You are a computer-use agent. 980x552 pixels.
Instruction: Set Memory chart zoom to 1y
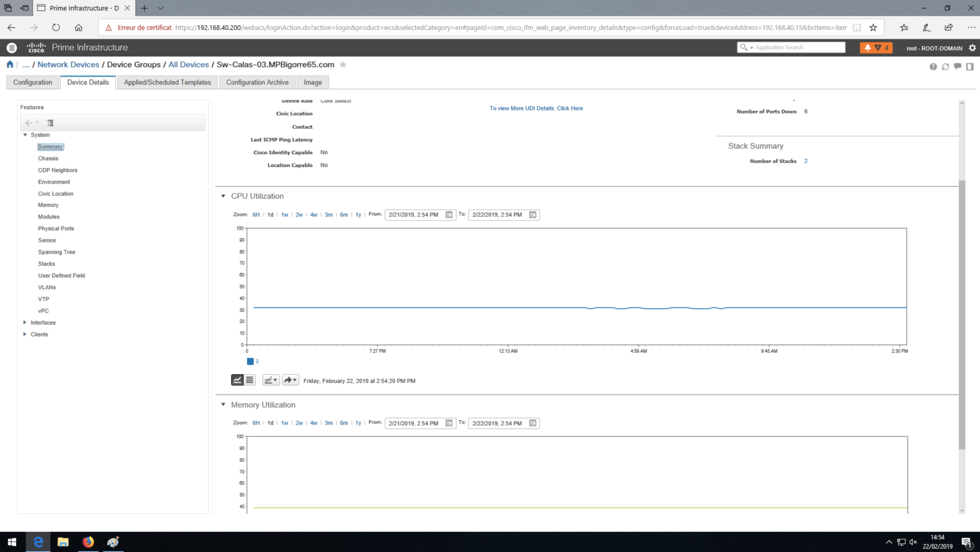pos(358,423)
